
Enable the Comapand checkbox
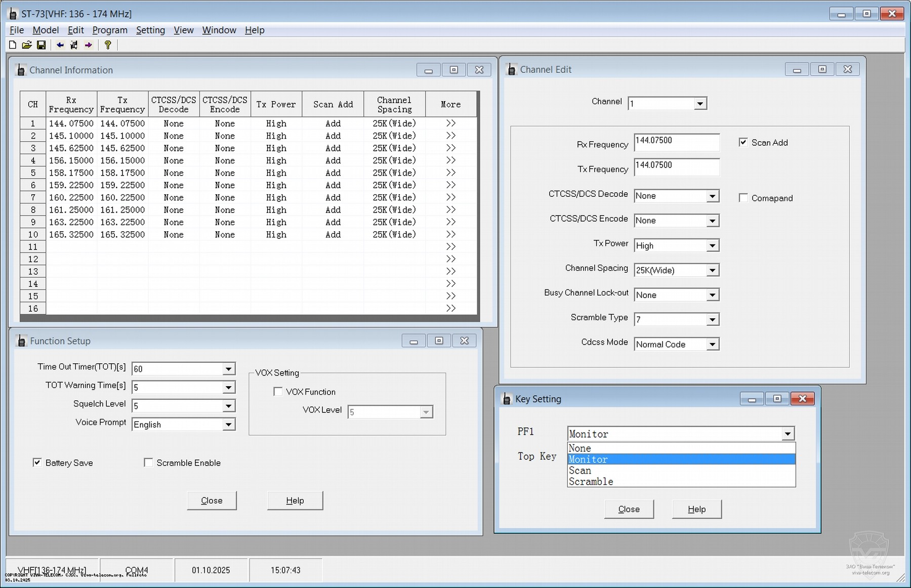click(743, 198)
